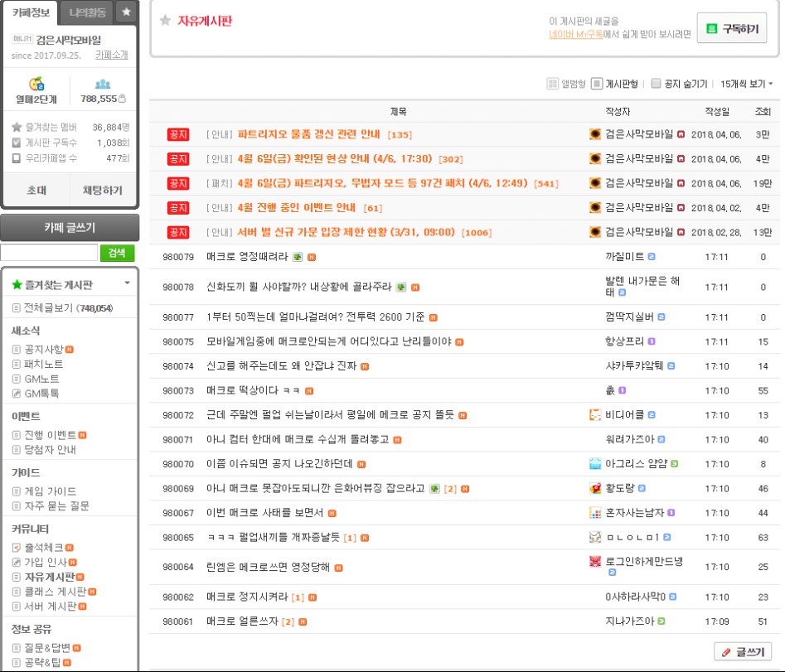Open the 공략&팁 board
Viewport: 785px width, 672px height.
tap(42, 663)
